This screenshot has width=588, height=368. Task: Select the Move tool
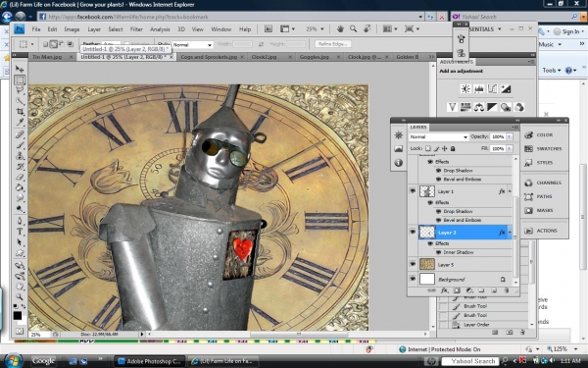tap(20, 69)
